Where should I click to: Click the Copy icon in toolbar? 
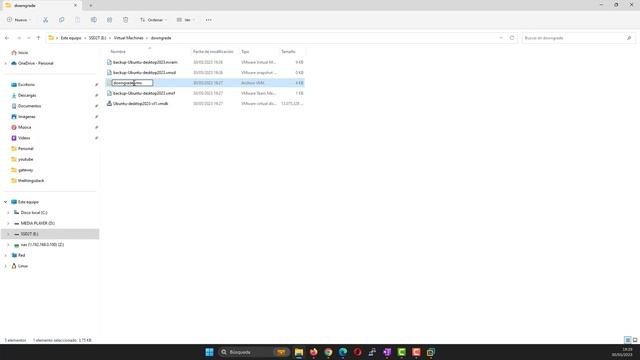61,20
